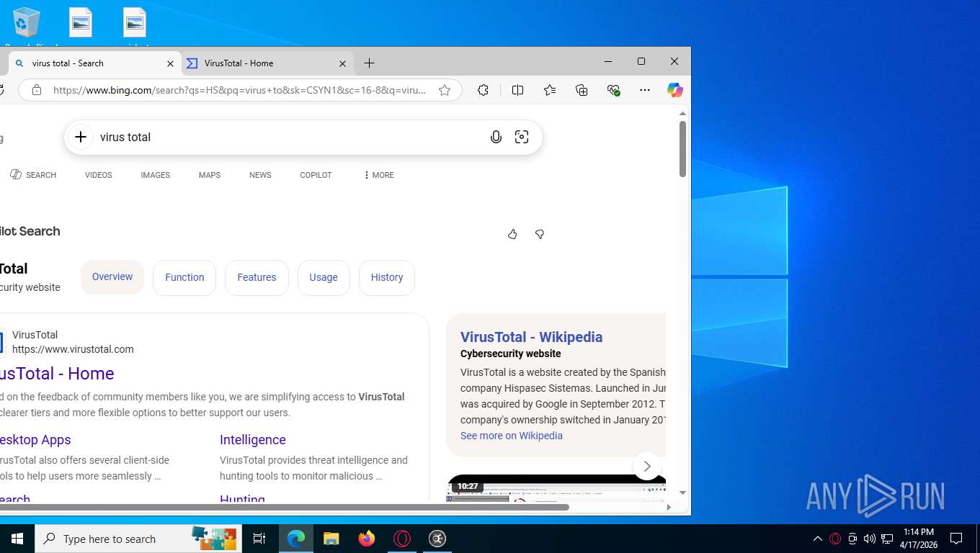Screen dimensions: 980x553
Task: Launch Opera from the taskbar
Action: pyautogui.click(x=402, y=539)
